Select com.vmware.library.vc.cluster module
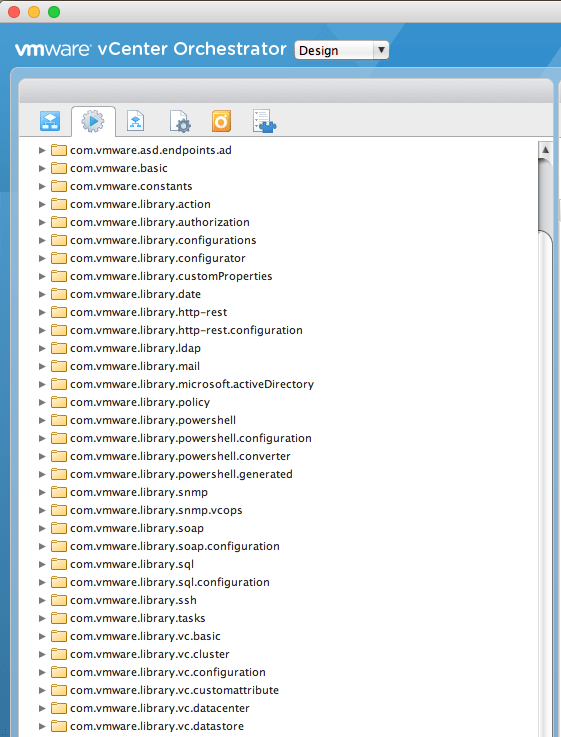This screenshot has width=561, height=737. click(150, 654)
